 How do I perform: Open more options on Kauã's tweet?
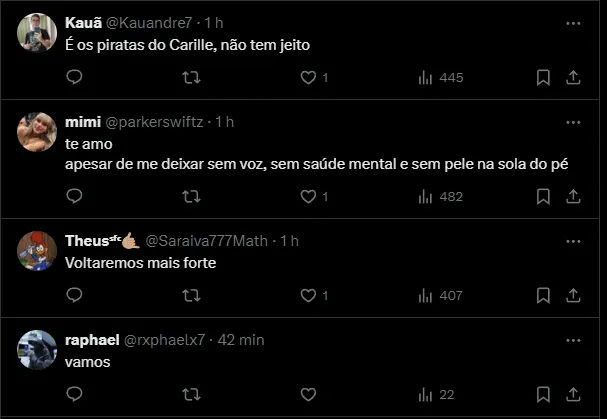pyautogui.click(x=573, y=21)
